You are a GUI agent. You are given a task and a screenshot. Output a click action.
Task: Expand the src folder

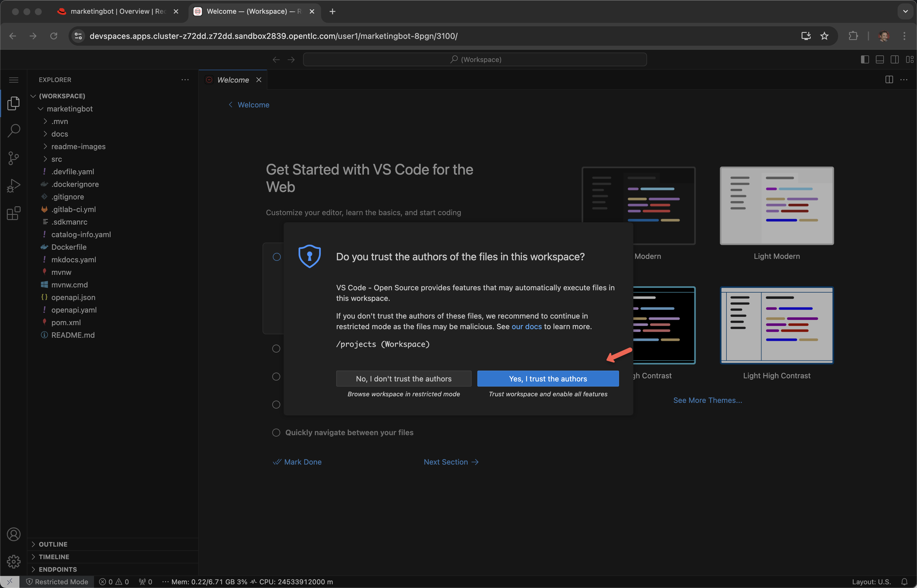pyautogui.click(x=57, y=159)
